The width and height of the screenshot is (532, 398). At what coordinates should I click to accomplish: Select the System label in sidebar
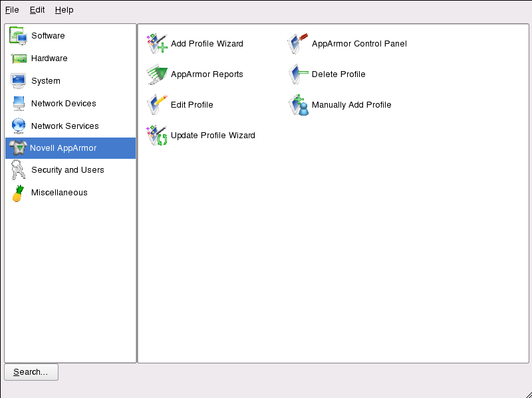(x=46, y=81)
